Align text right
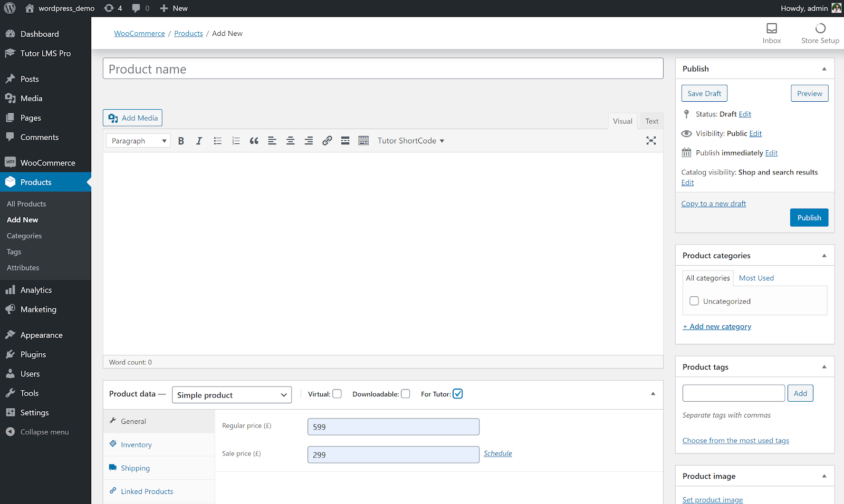Image resolution: width=844 pixels, height=504 pixels. pos(309,141)
